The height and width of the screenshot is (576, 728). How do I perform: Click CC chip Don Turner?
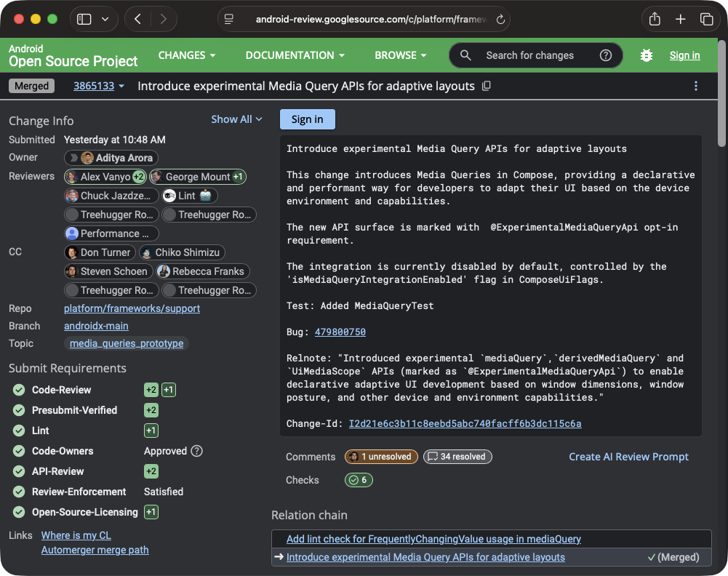100,252
